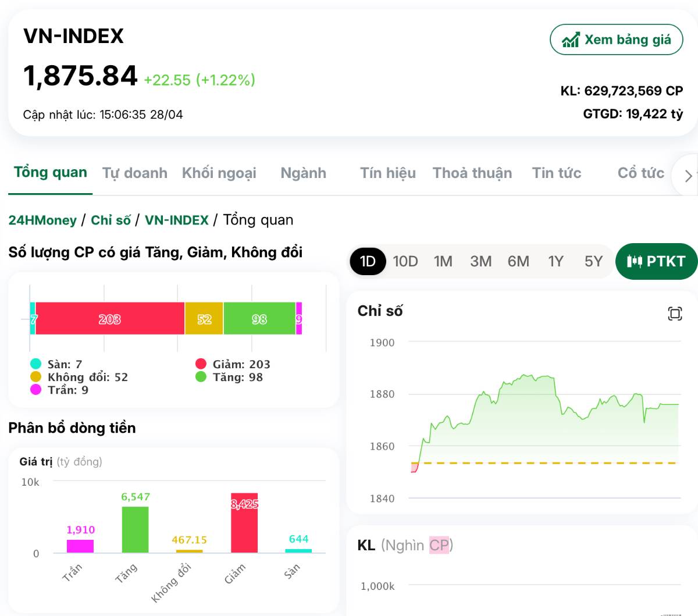
Task: Click the red Giảm 203 bar segment
Action: 109,319
